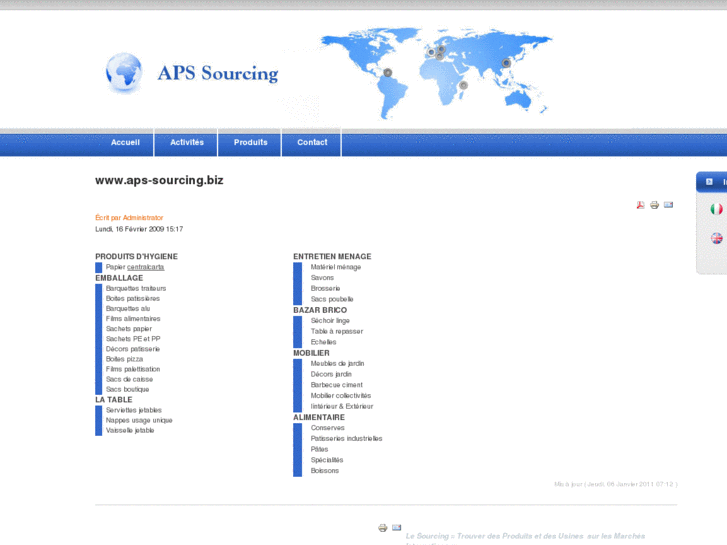The image size is (727, 545).
Task: Select 'Films alimentaires' list item
Action: tap(133, 319)
